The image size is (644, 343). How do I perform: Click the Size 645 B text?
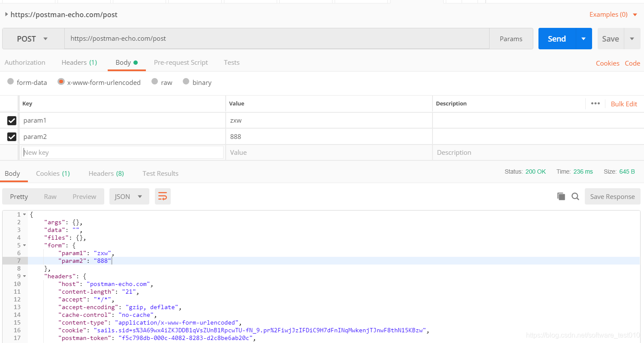619,171
